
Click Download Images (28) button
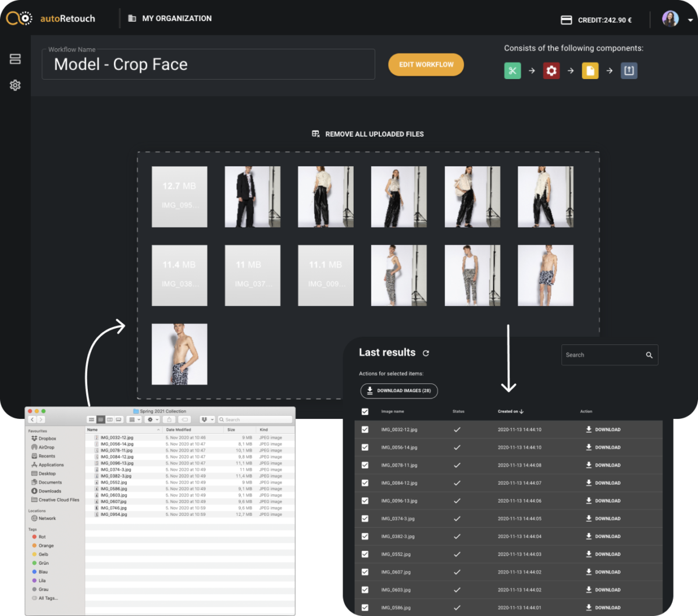point(399,391)
